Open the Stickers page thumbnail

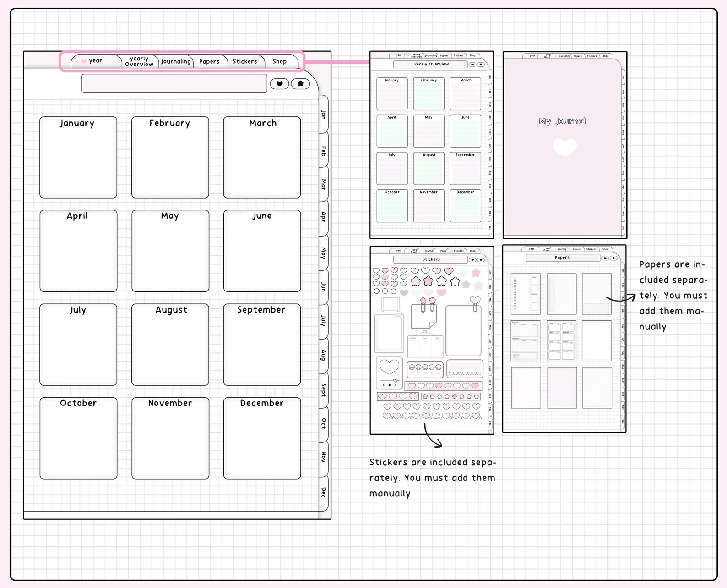pos(432,340)
